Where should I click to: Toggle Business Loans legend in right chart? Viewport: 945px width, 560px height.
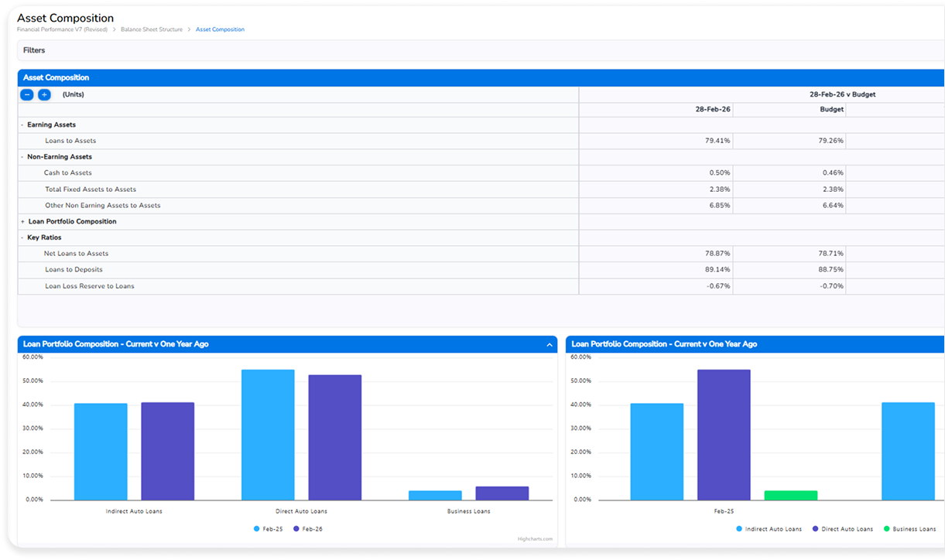pos(909,529)
